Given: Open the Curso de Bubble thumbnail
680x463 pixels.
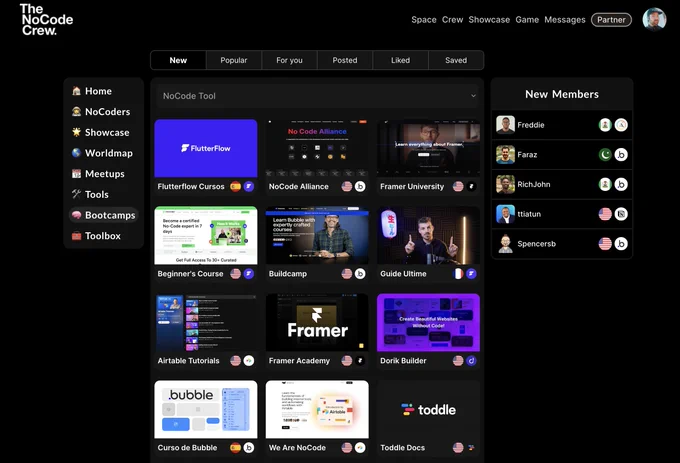Looking at the screenshot, I should coord(206,410).
